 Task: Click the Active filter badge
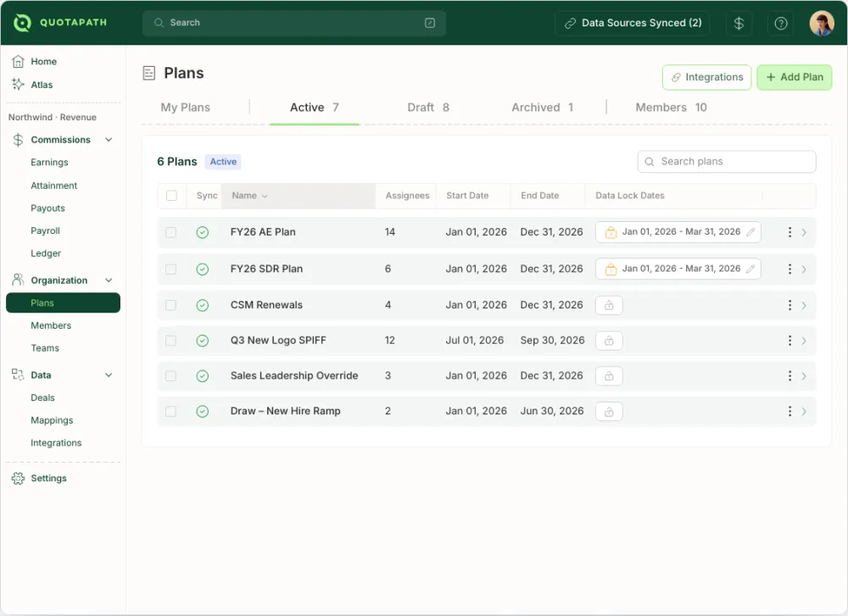(x=223, y=162)
